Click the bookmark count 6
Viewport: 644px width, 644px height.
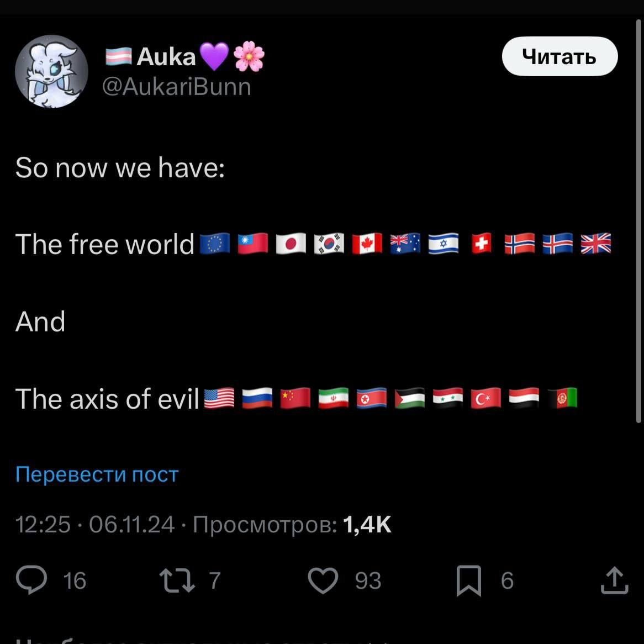(507, 580)
